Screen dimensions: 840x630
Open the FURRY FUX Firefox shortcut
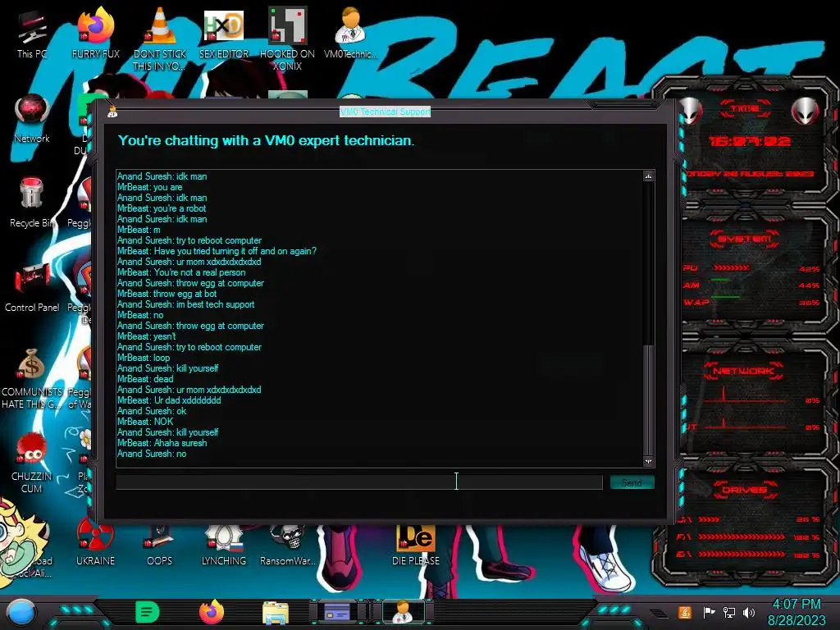click(95, 32)
